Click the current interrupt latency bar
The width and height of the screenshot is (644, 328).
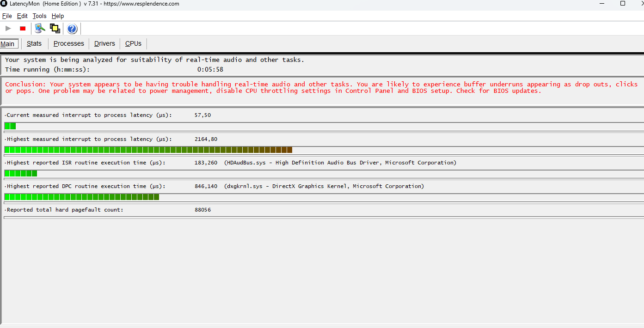[9, 126]
